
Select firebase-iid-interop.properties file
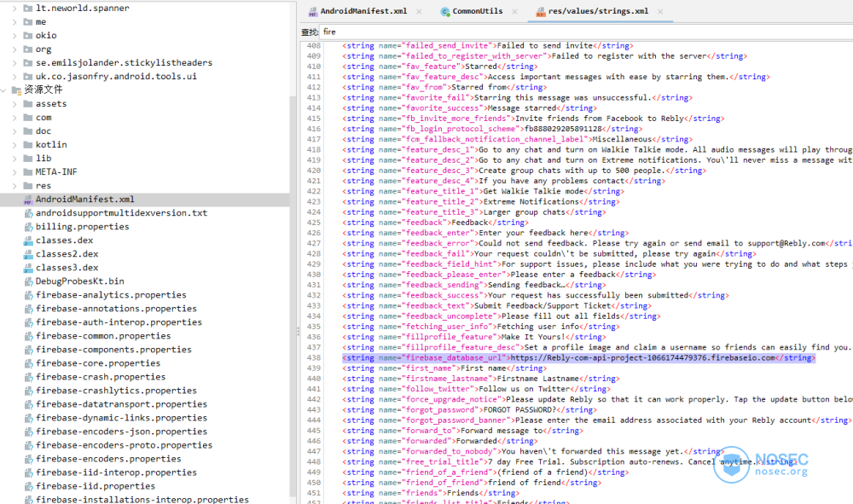[116, 472]
